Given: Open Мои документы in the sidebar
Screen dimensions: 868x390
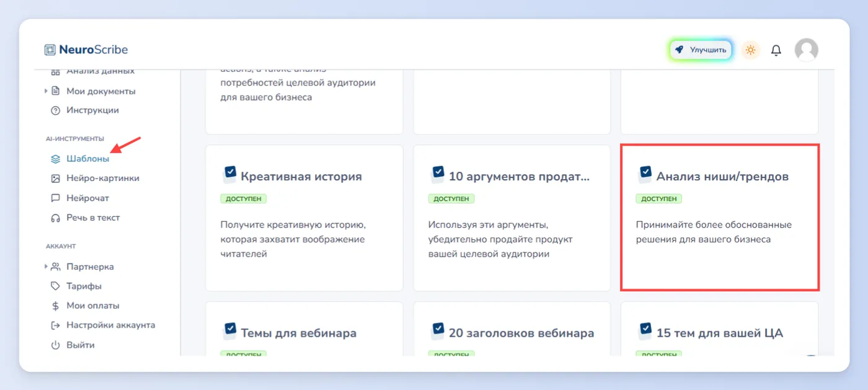Looking at the screenshot, I should tap(101, 91).
